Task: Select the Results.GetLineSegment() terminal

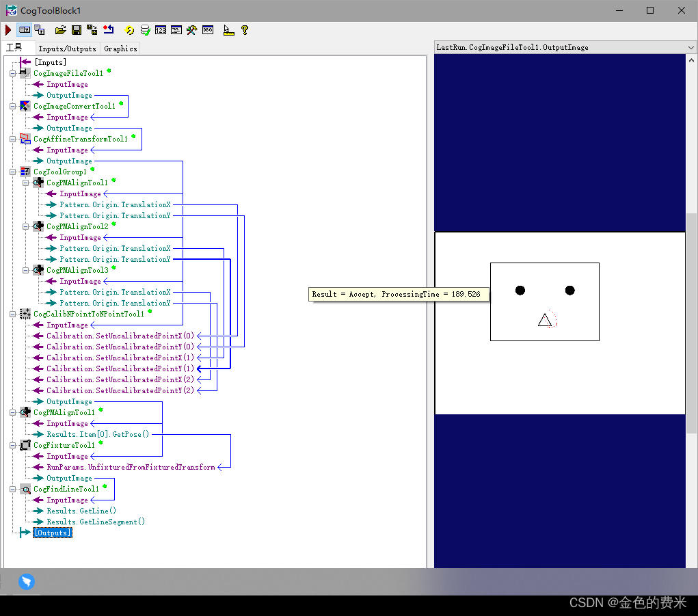Action: [96, 522]
